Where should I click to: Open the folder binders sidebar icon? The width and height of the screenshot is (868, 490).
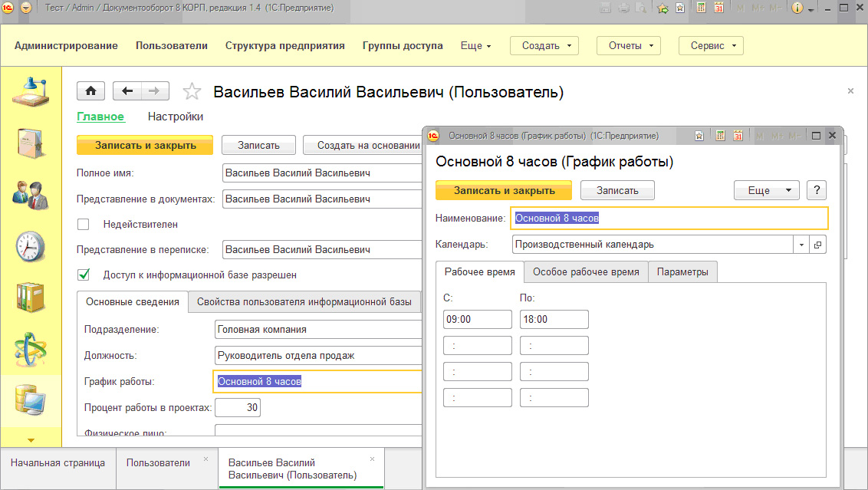(x=30, y=298)
